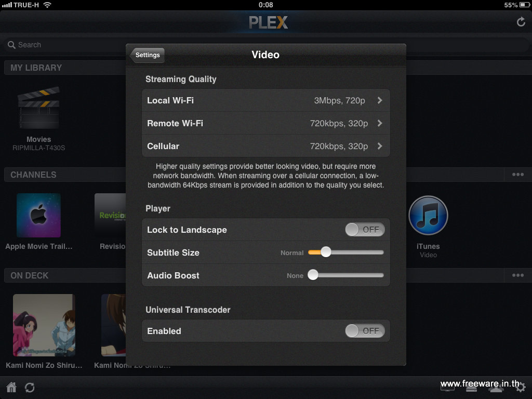Viewport: 532px width, 399px height.
Task: Expand Cellular streaming quality chevron
Action: (x=380, y=146)
